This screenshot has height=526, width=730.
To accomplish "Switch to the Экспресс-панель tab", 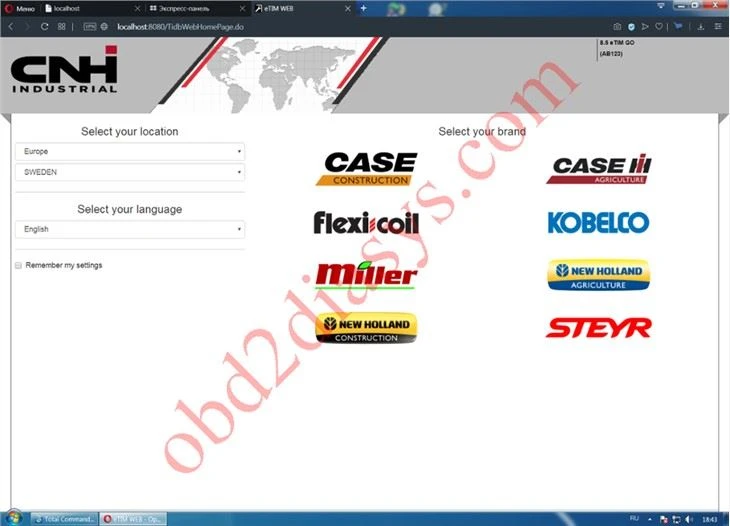I will pyautogui.click(x=196, y=8).
